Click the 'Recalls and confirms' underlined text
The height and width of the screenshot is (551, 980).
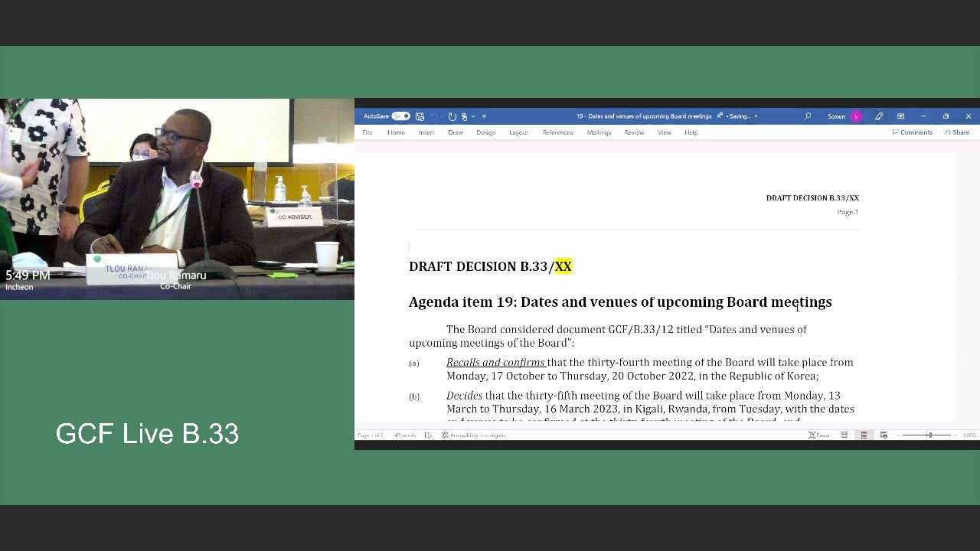(495, 362)
